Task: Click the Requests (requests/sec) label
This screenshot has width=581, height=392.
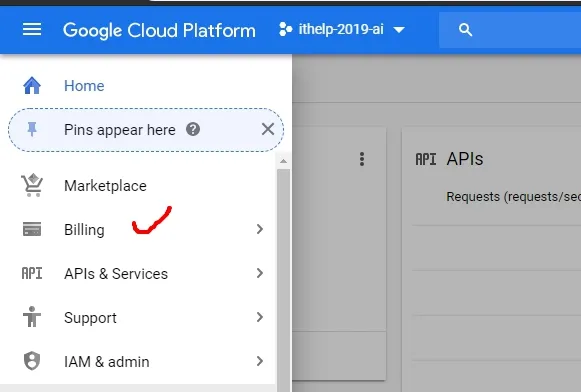Action: pos(514,197)
